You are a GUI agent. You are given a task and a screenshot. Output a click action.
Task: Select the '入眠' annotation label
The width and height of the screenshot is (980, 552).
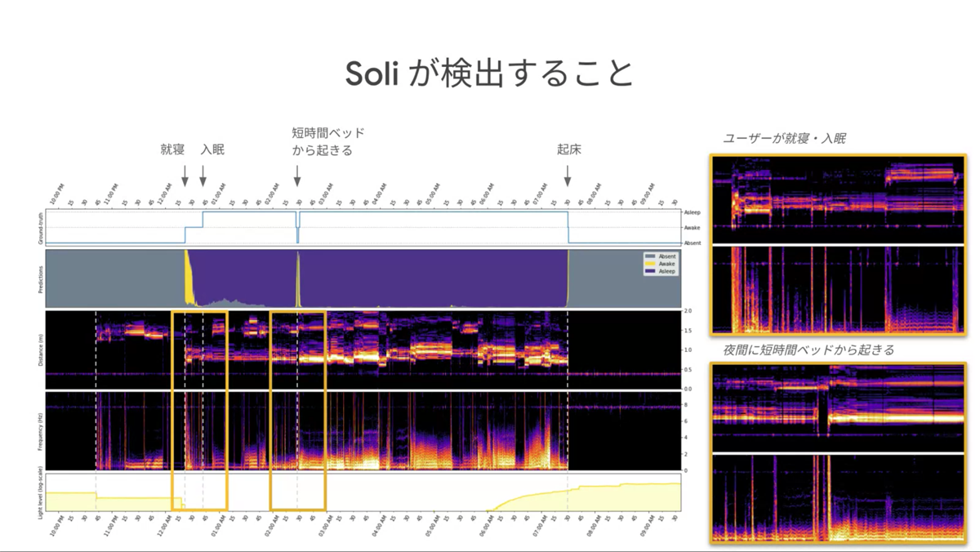coord(212,150)
